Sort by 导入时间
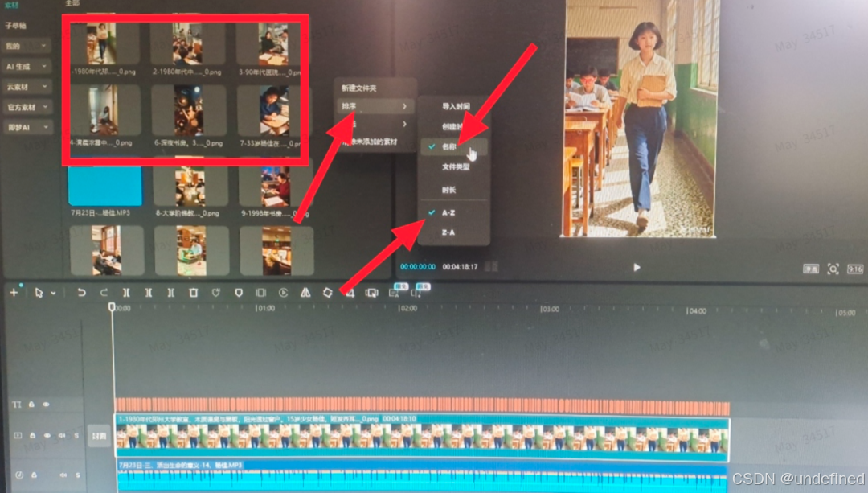Screen dimensions: 868x493 coord(456,106)
